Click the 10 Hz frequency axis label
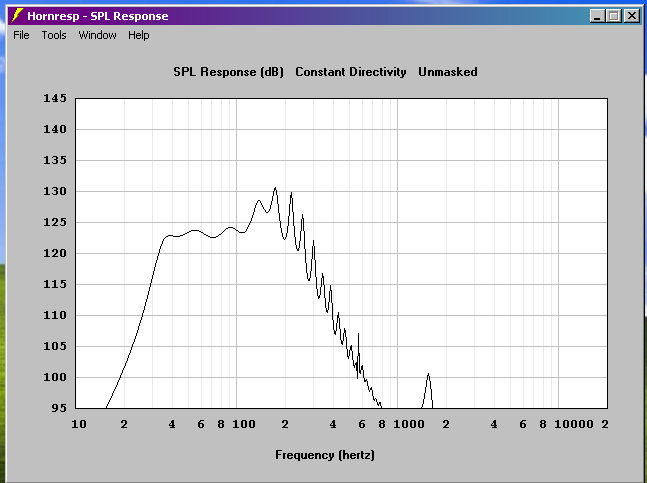 79,424
